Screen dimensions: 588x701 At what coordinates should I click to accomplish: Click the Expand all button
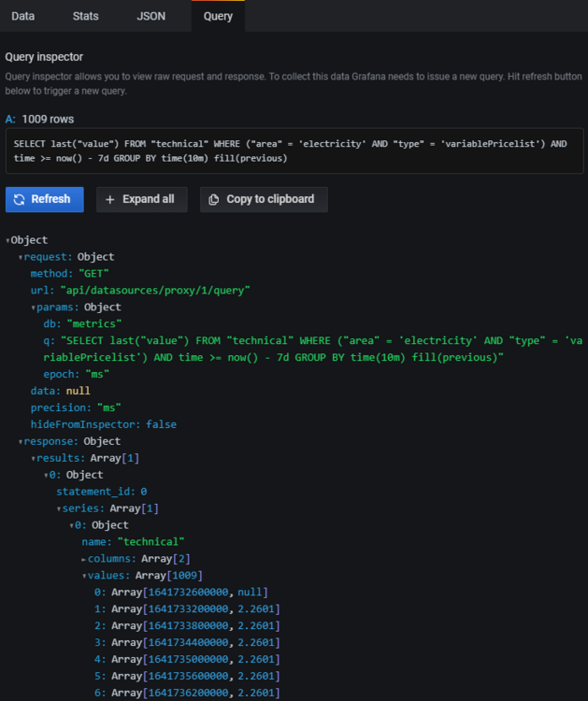pyautogui.click(x=142, y=199)
